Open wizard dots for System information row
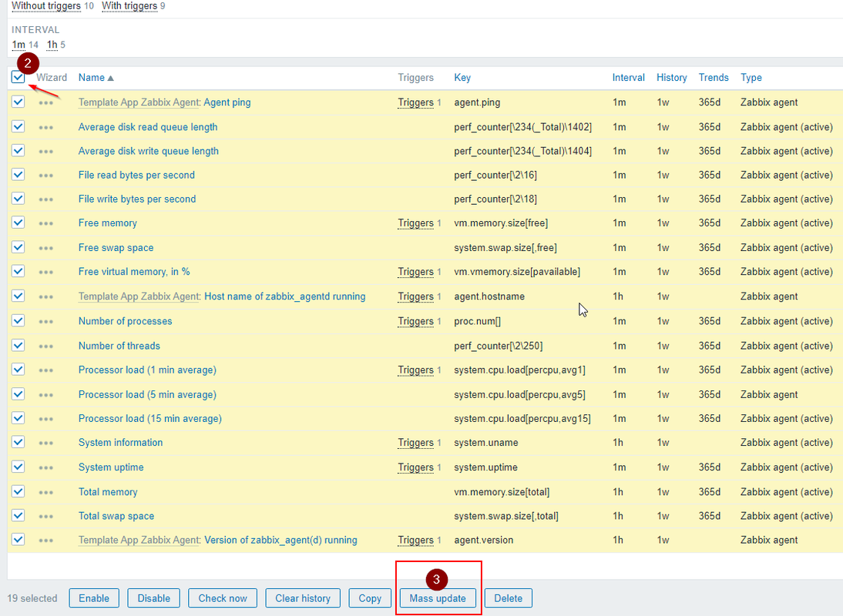Viewport: 843px width, 616px height. [45, 443]
